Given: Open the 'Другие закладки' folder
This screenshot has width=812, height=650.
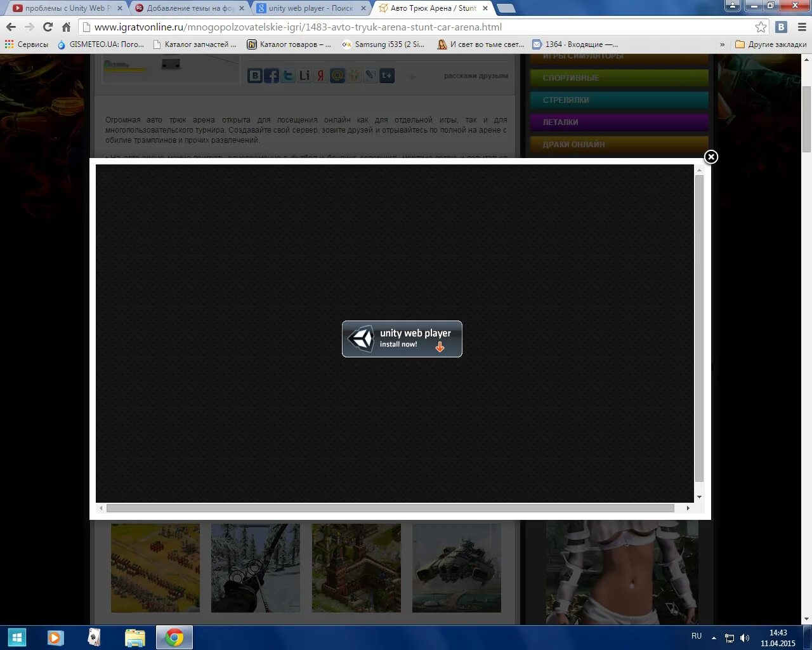Looking at the screenshot, I should (x=771, y=44).
